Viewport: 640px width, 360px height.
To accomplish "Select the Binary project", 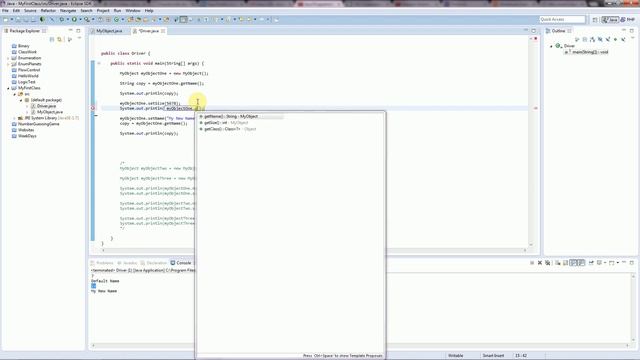I will pyautogui.click(x=23, y=46).
